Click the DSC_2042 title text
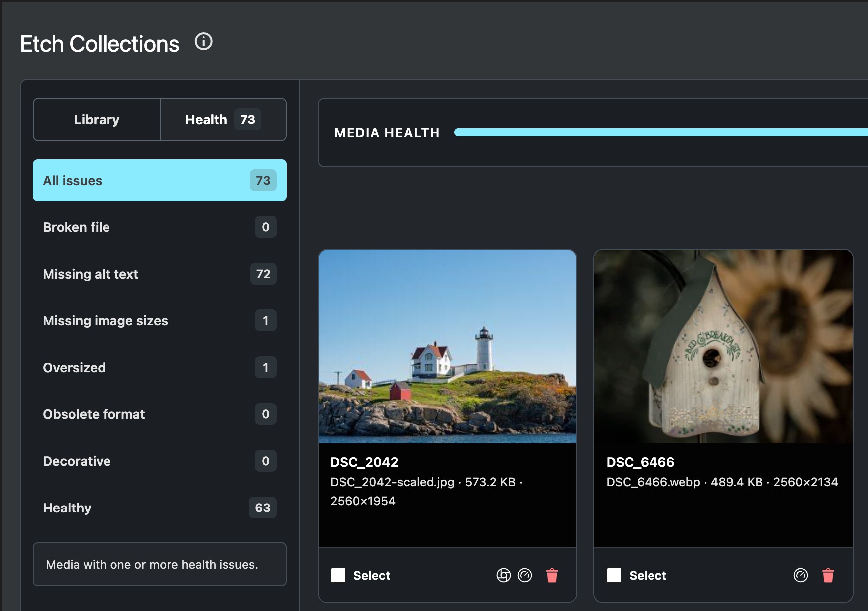This screenshot has height=611, width=868. tap(364, 462)
